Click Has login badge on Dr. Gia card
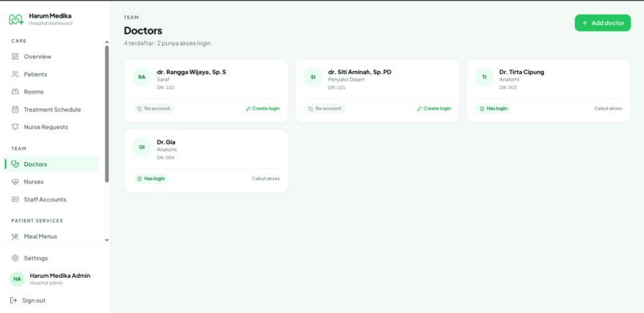This screenshot has height=313, width=644. click(x=151, y=179)
